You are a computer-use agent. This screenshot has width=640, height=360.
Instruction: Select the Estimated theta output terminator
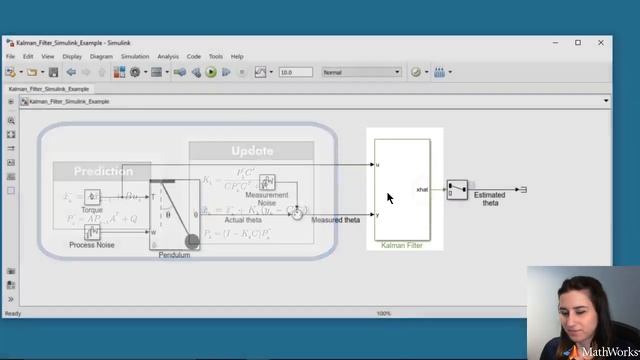click(524, 190)
